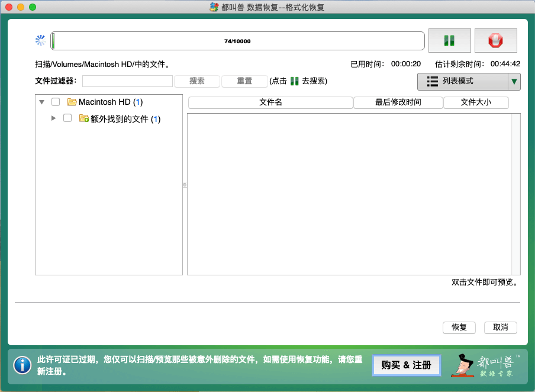Click the 恢复 recover button

[x=459, y=327]
